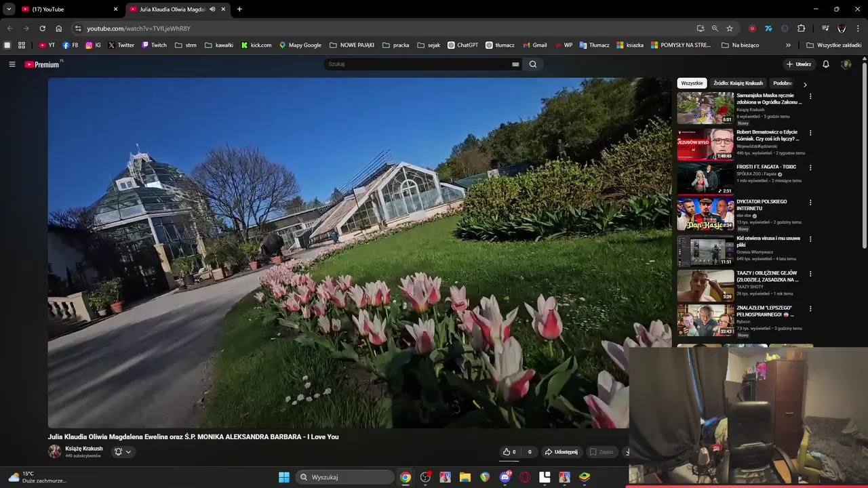The image size is (868, 488).
Task: Open more options for Kid otwiera virusa
Action: point(810,239)
